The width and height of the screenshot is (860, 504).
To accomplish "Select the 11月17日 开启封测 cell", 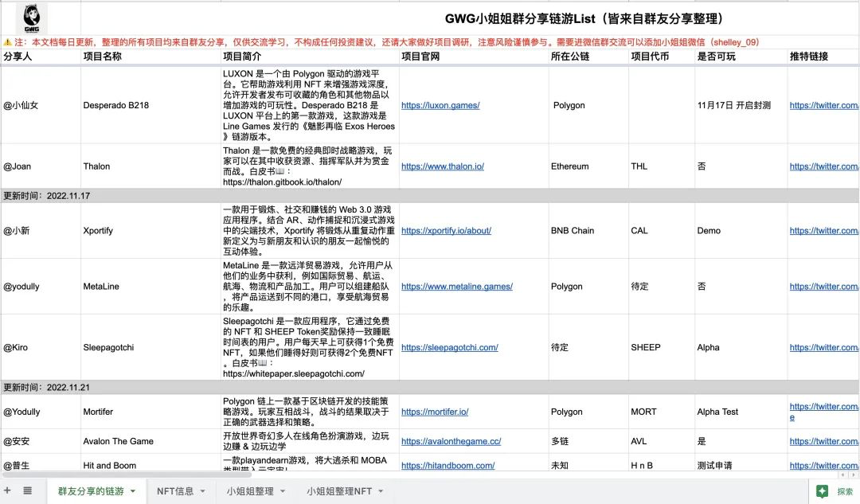I will 741,105.
